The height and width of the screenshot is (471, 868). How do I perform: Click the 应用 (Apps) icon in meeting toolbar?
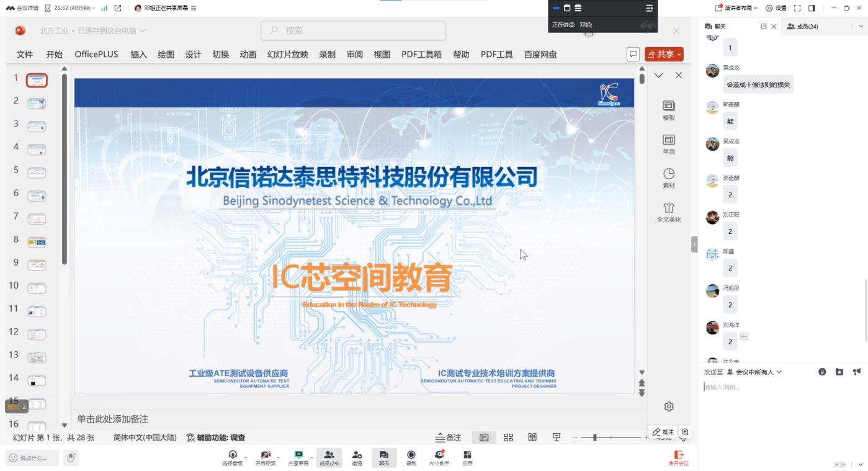point(467,458)
